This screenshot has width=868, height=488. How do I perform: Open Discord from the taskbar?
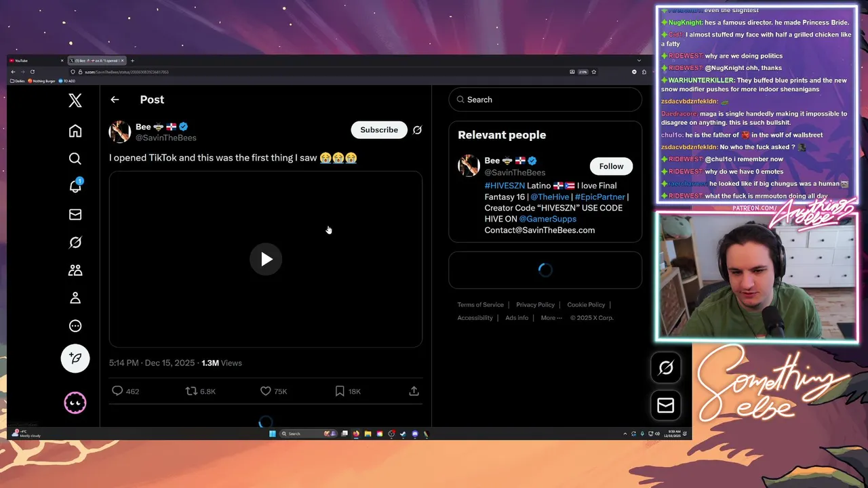click(415, 434)
